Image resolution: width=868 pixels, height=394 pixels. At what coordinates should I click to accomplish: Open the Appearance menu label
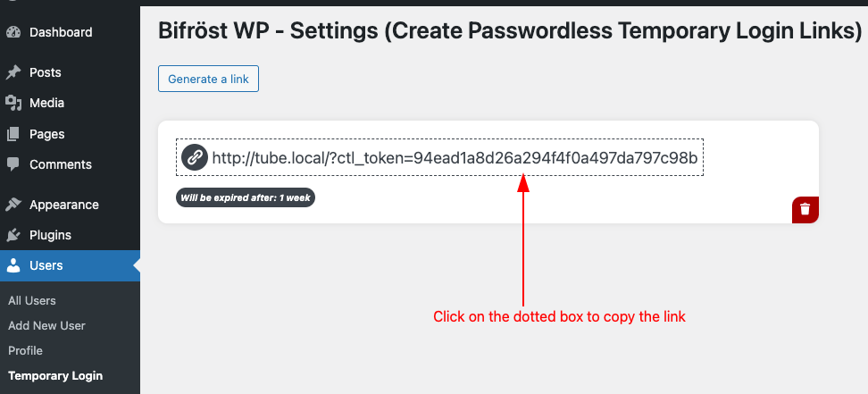[64, 205]
